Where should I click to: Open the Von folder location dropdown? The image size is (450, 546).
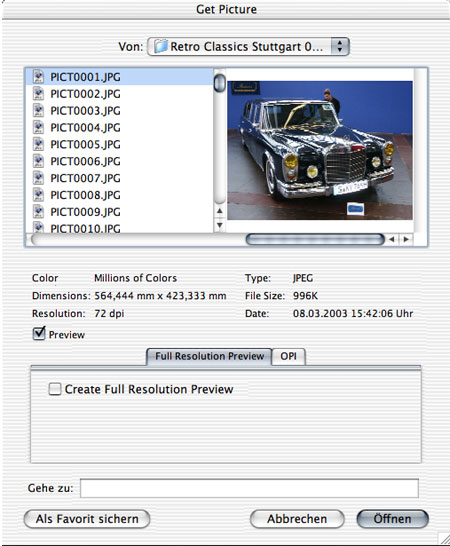coord(248,46)
